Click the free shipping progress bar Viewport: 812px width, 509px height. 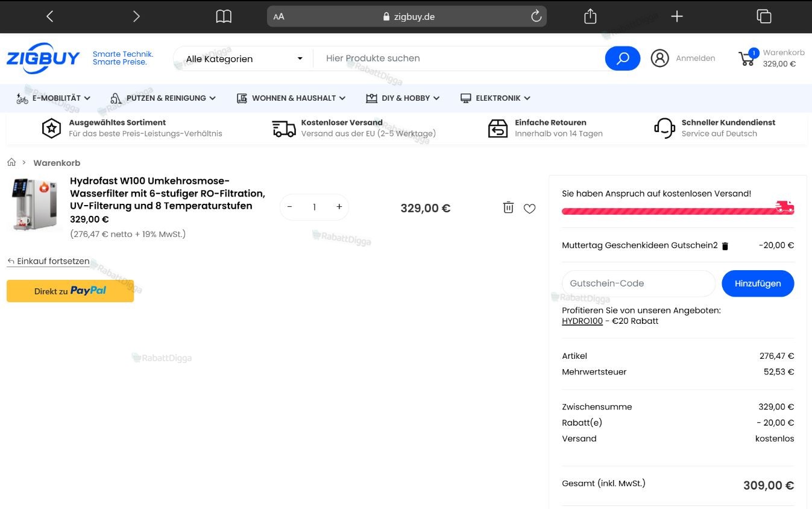(678, 210)
